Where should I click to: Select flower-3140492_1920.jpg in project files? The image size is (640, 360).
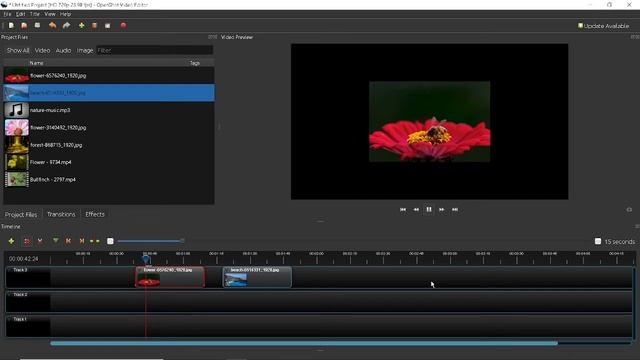109,127
